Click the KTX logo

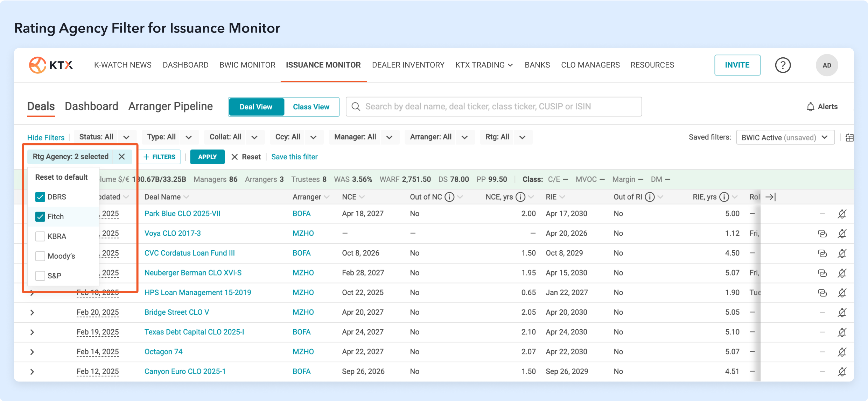[x=51, y=65]
